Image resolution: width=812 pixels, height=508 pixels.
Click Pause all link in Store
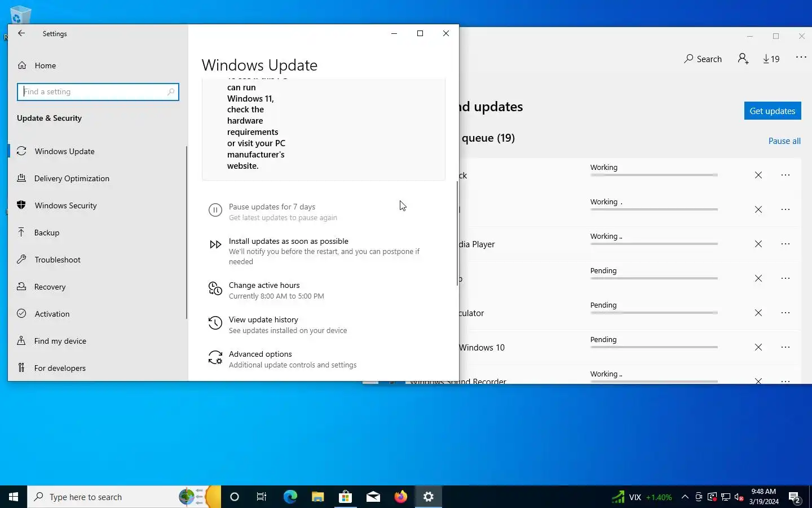click(784, 141)
